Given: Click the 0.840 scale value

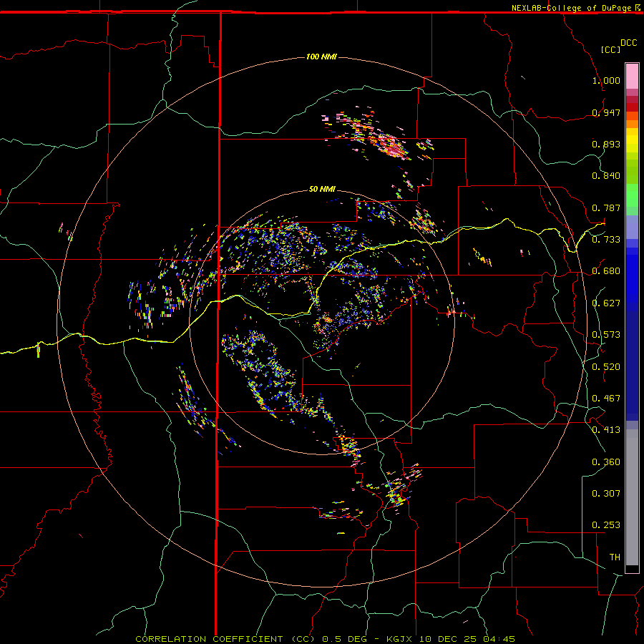Looking at the screenshot, I should coord(606,176).
